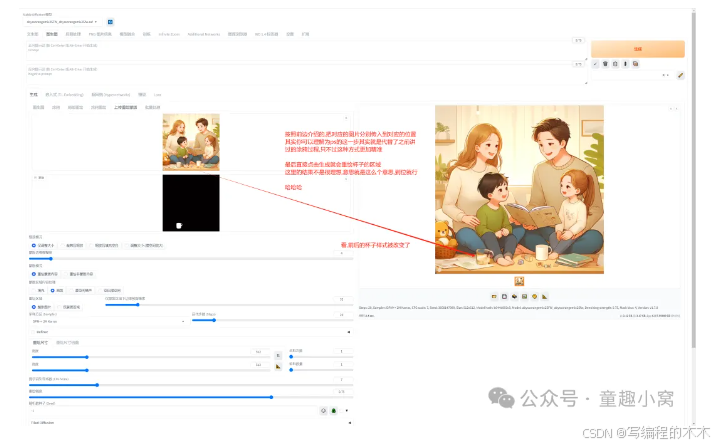
Task: Open the Lora sub-tab
Action: click(x=157, y=95)
